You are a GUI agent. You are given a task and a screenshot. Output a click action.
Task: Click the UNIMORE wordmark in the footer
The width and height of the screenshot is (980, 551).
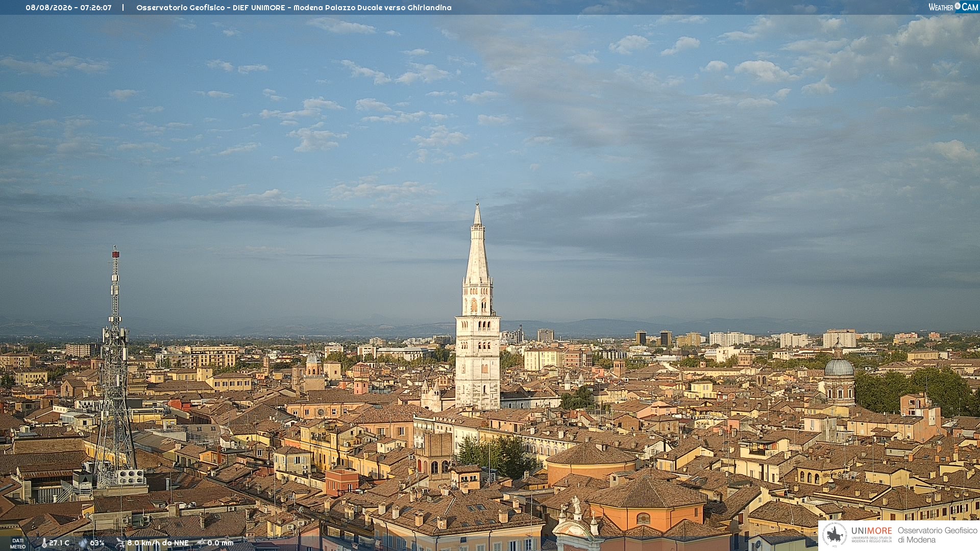point(871,531)
